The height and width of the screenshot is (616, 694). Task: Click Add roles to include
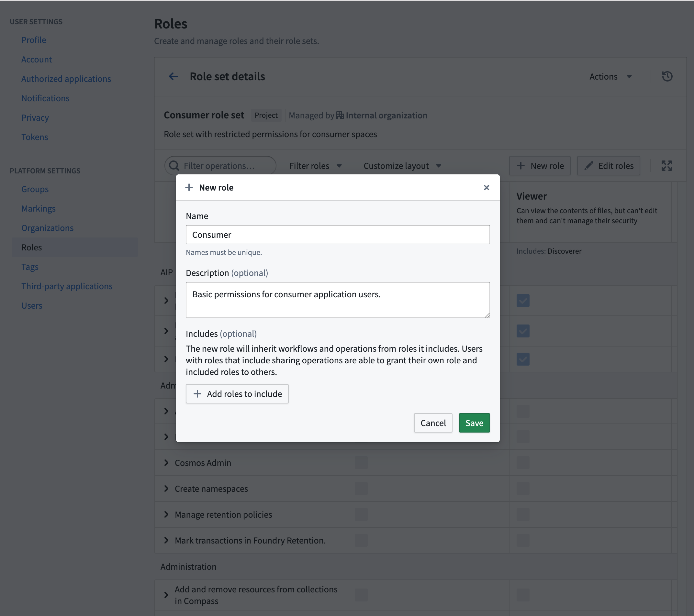[237, 394]
